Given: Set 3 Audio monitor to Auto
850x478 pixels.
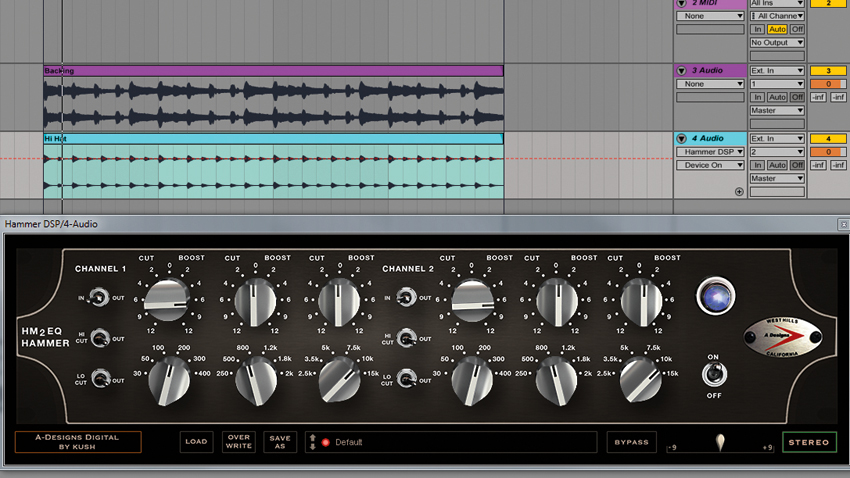Looking at the screenshot, I should (x=777, y=97).
